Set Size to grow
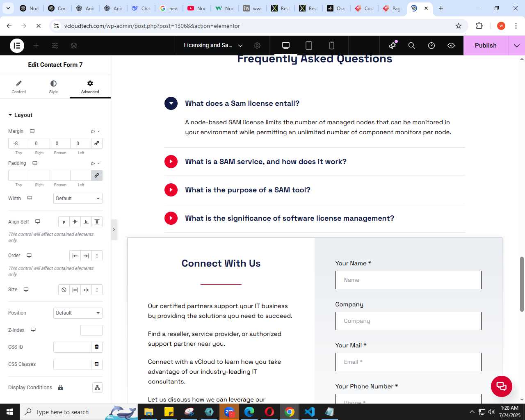This screenshot has width=525, height=420. 75,290
